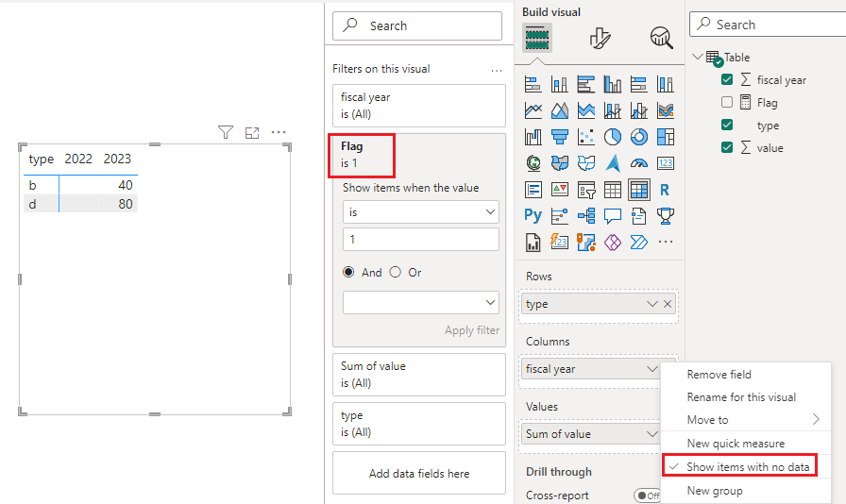Select the donut chart visual

(639, 137)
